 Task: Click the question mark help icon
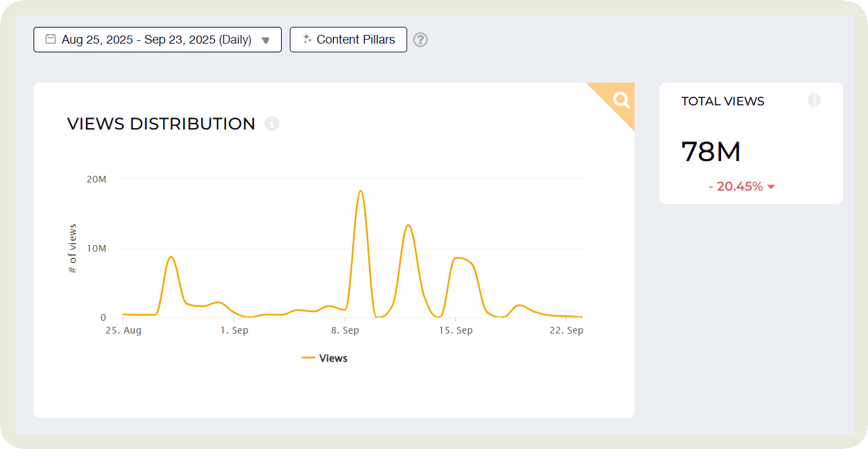click(421, 40)
